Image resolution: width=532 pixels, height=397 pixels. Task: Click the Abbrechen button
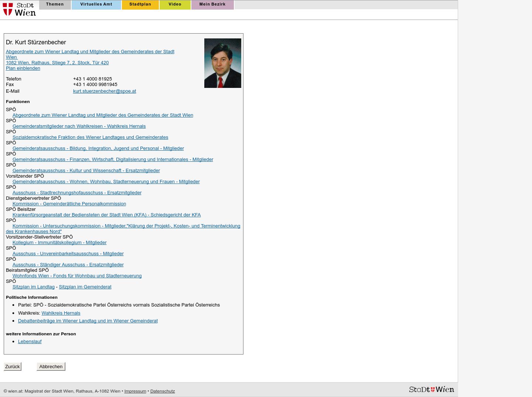pos(51,366)
